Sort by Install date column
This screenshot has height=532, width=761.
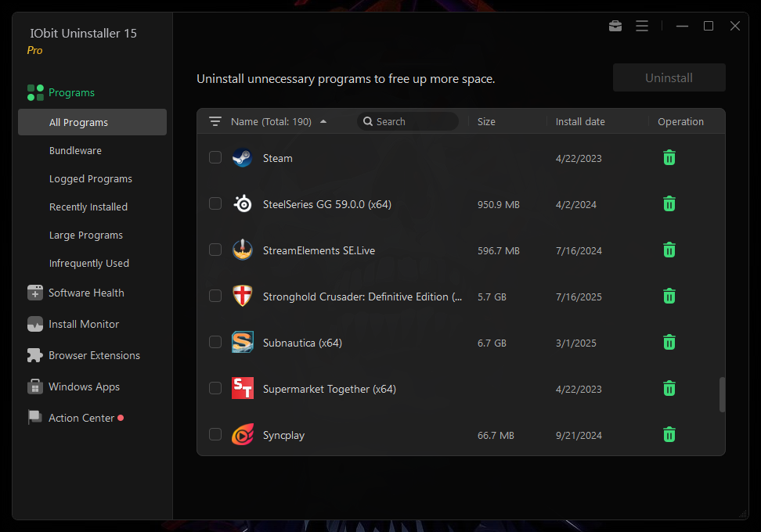pyautogui.click(x=580, y=121)
